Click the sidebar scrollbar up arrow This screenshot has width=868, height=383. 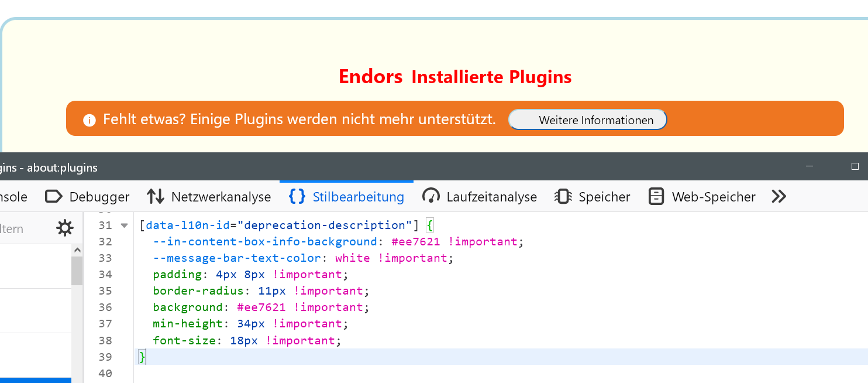coord(77,250)
